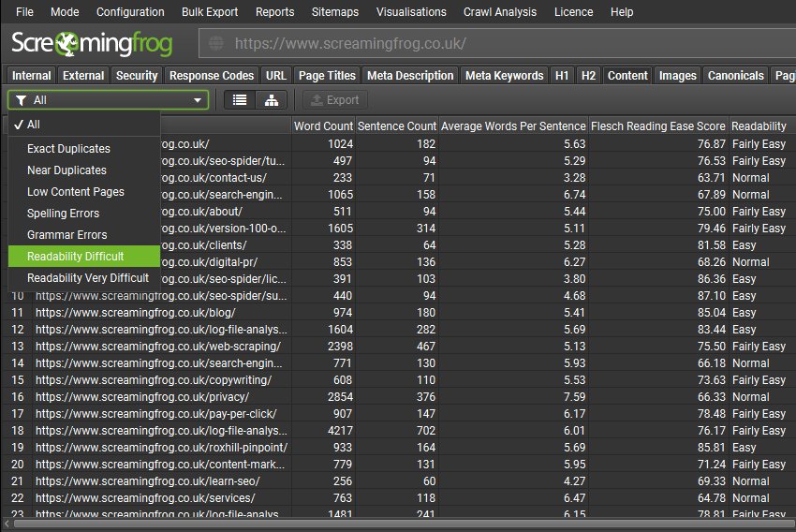Sort by Flesch Reading Ease Score header
This screenshot has height=532, width=796.
click(x=658, y=126)
